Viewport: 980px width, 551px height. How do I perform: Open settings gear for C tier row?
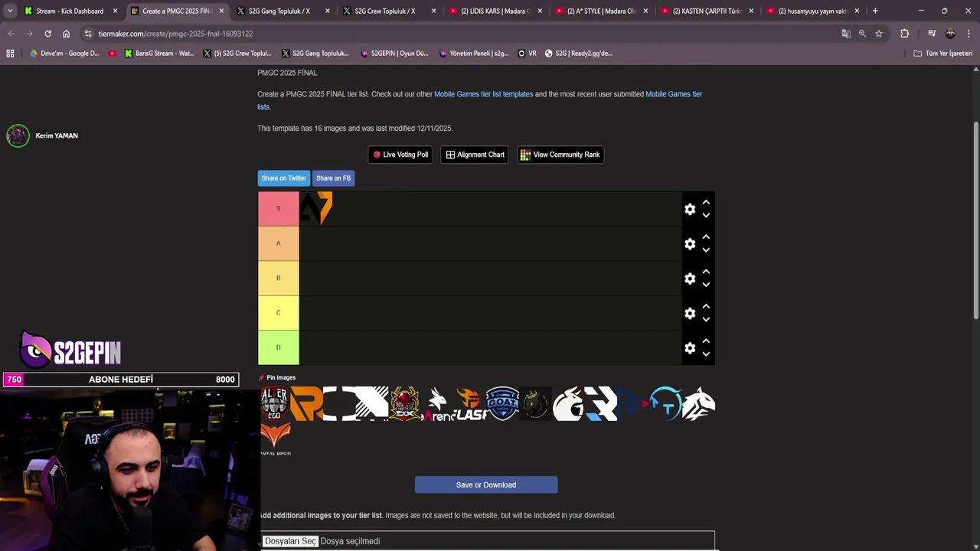point(690,313)
